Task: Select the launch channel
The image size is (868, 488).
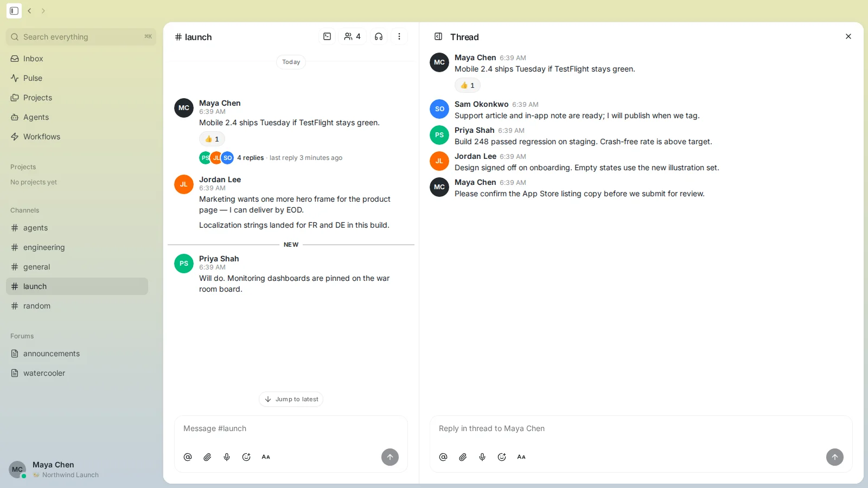Action: point(77,286)
